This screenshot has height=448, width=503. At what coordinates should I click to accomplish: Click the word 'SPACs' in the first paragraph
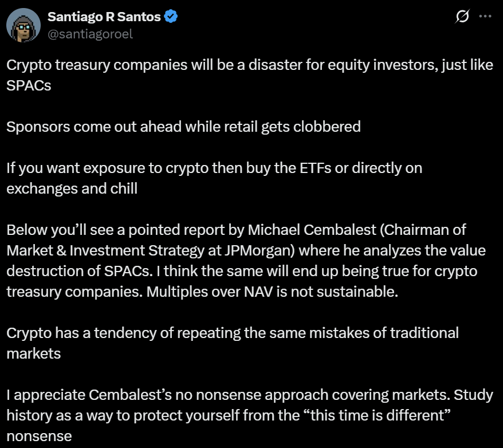point(29,85)
